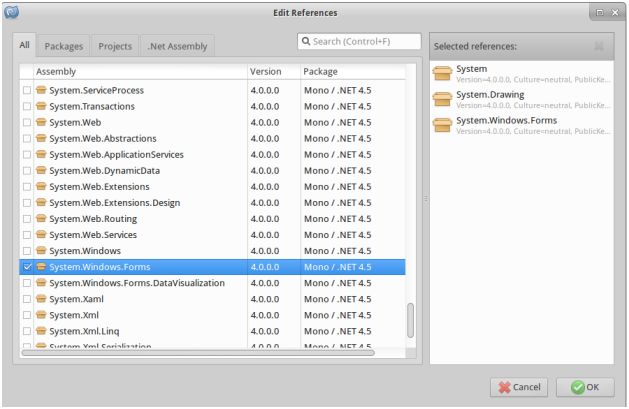Click the remove X in Selected references header

(x=599, y=46)
